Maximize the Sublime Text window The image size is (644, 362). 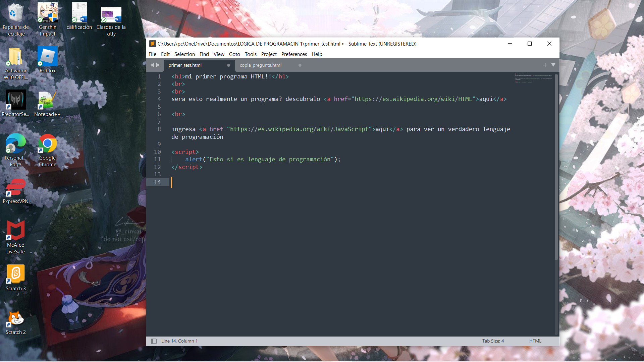tap(530, 44)
